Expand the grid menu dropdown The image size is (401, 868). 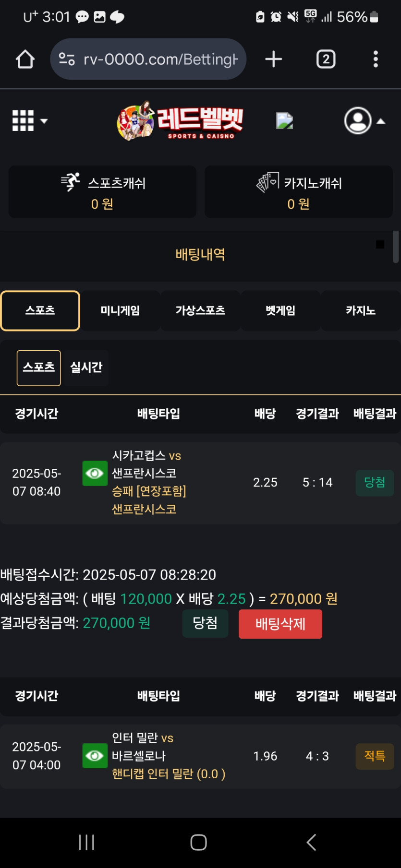click(x=30, y=121)
